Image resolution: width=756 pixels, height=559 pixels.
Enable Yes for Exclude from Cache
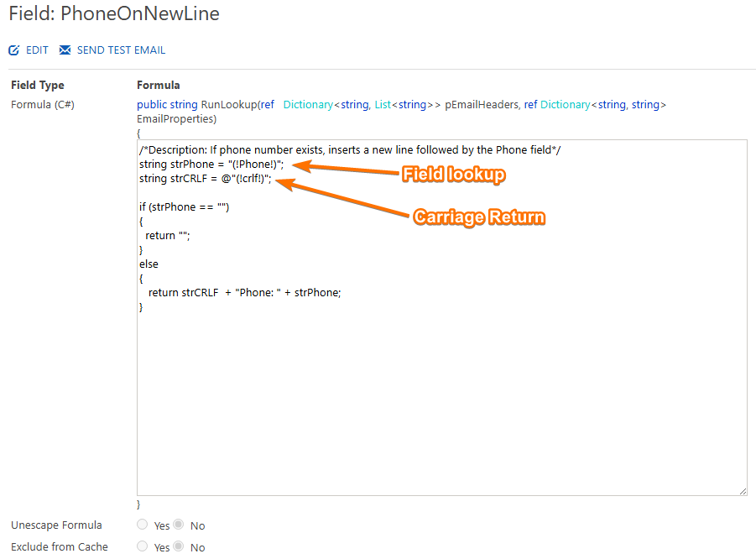click(143, 547)
